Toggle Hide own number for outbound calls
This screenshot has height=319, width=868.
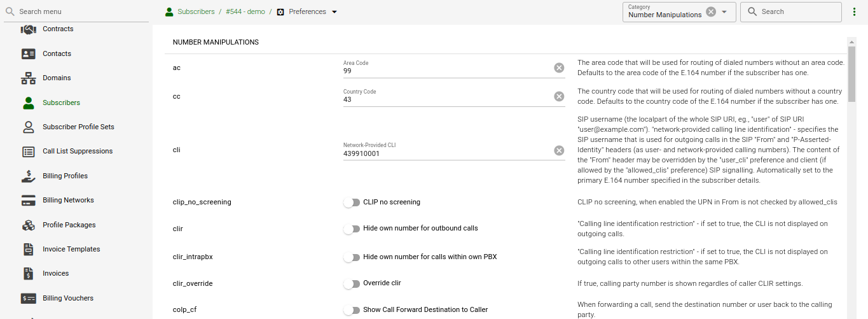point(352,229)
